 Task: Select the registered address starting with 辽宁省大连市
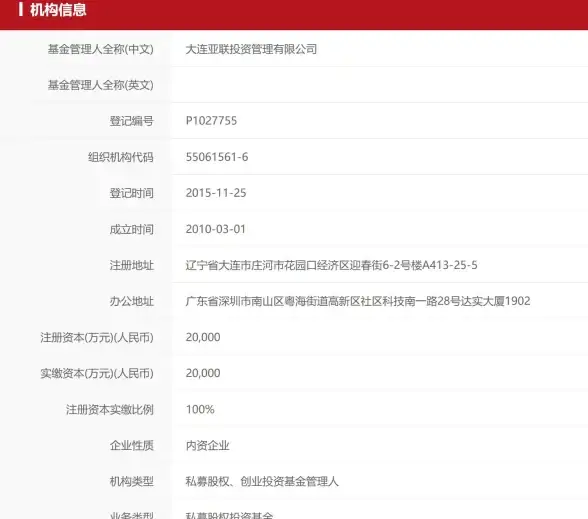click(332, 265)
